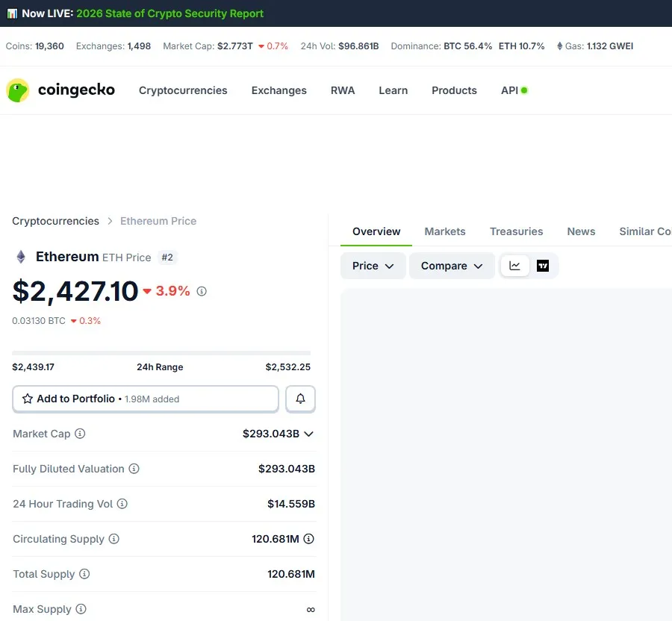Screen dimensions: 672x621
Task: Click the info icon next to 120.681M circulating value
Action: tap(308, 539)
